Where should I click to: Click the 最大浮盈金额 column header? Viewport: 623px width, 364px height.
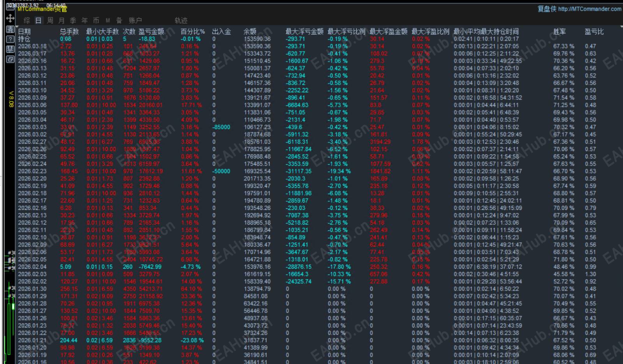coord(389,32)
